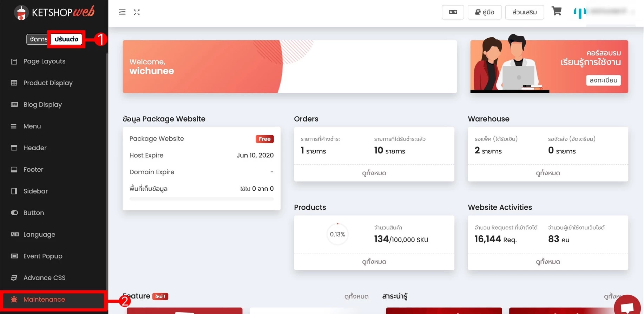
Task: Switch to the จัดการ tab
Action: [38, 39]
